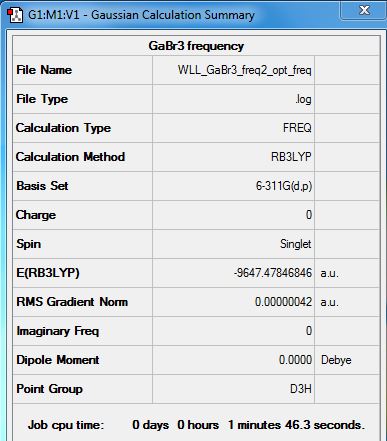Click the Point Group row label
The image size is (387, 441).
(49, 389)
